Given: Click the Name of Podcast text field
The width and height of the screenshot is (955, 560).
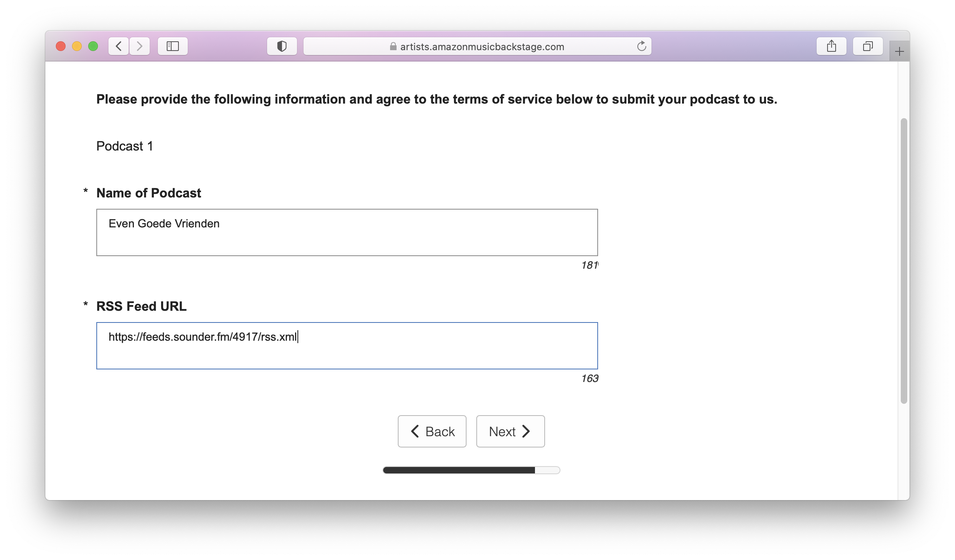Looking at the screenshot, I should coord(347,232).
